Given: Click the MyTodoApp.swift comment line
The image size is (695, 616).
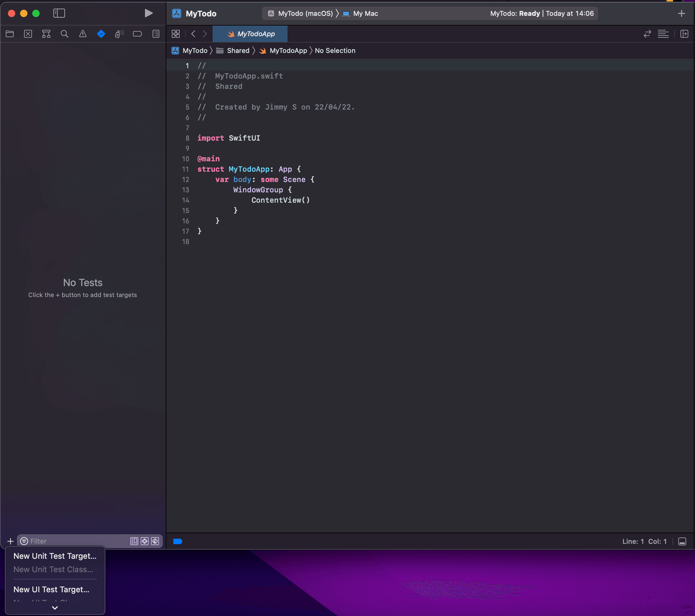Looking at the screenshot, I should click(240, 76).
